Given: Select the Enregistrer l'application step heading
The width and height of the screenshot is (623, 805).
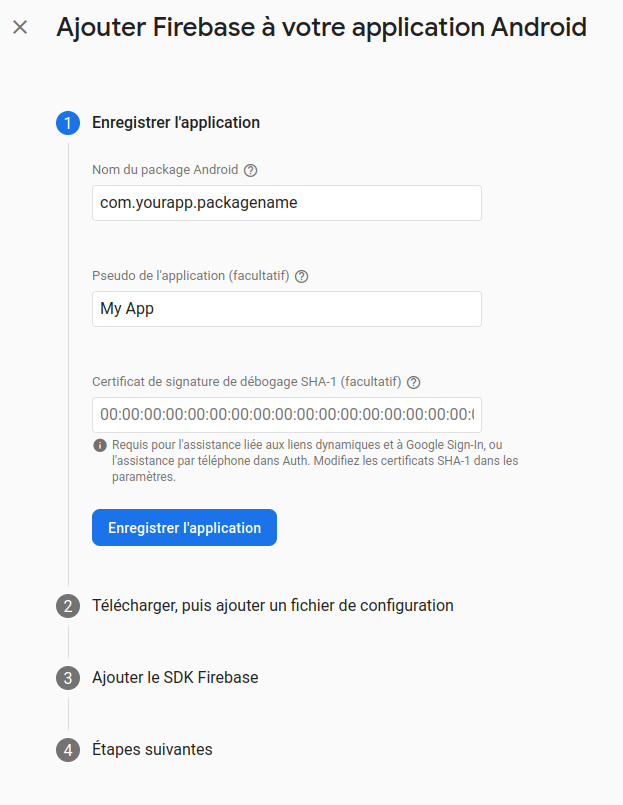Looking at the screenshot, I should [x=176, y=123].
